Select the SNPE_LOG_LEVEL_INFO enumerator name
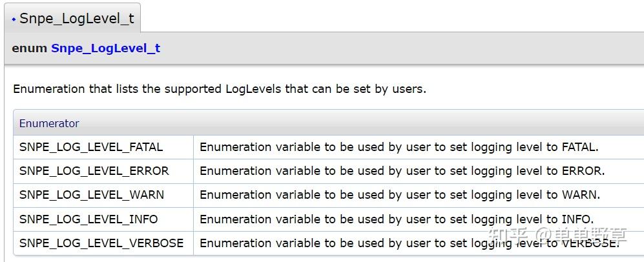 click(88, 219)
